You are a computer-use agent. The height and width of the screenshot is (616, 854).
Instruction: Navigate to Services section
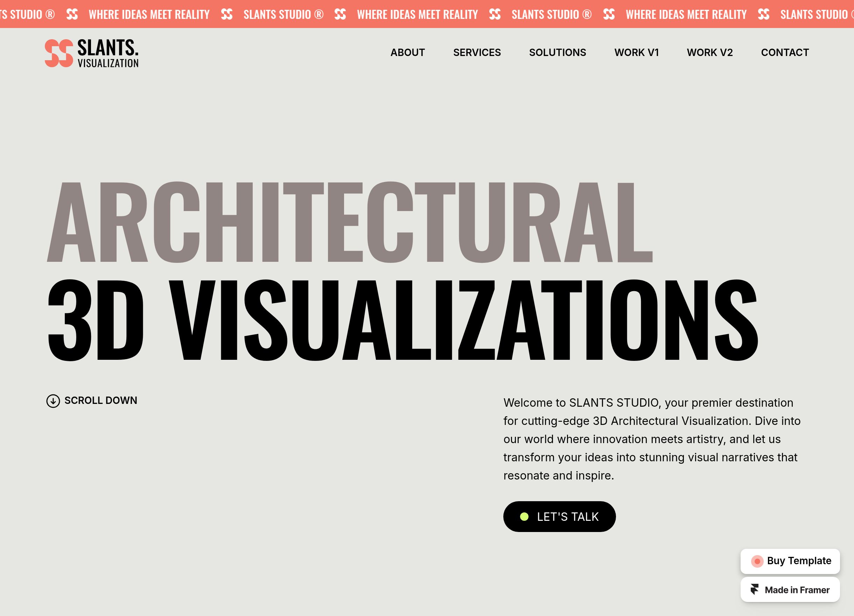pos(477,52)
